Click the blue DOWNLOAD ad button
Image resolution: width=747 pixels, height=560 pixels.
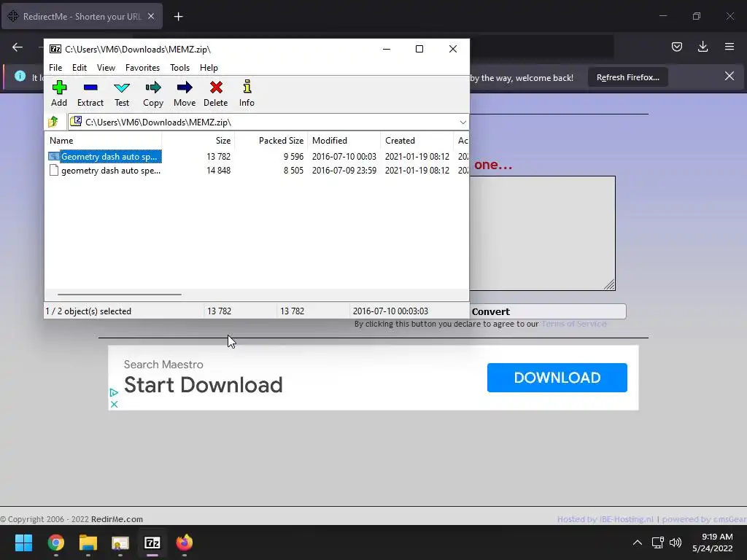point(557,378)
